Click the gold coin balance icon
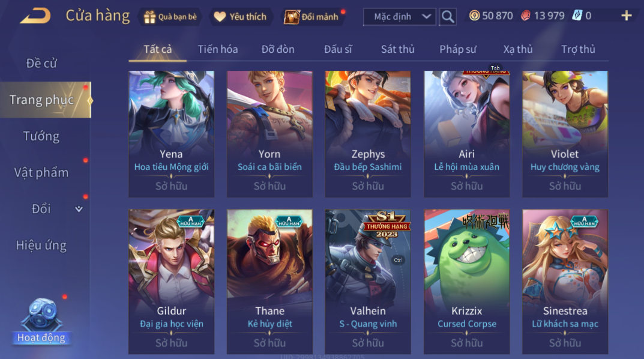 (474, 16)
